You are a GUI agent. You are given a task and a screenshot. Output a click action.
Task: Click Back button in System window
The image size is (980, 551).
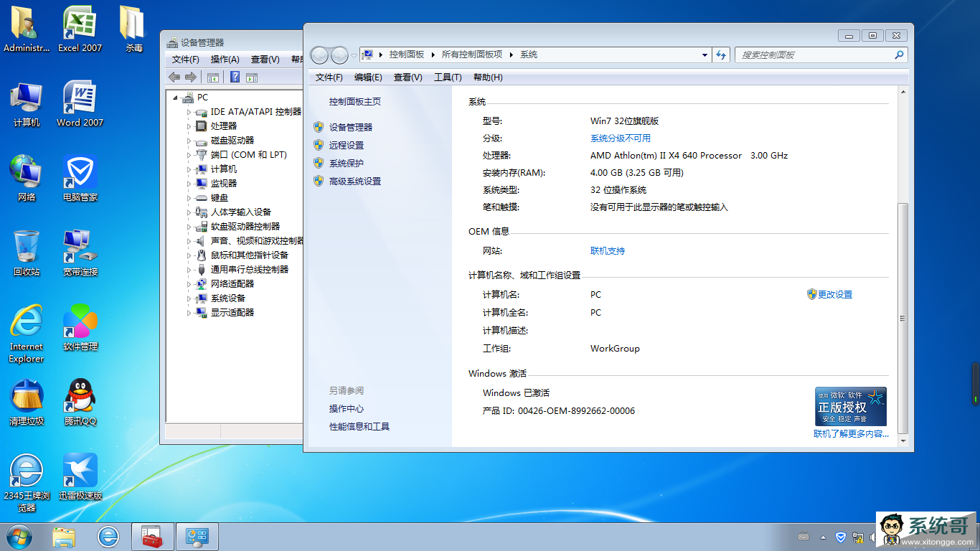pyautogui.click(x=320, y=55)
